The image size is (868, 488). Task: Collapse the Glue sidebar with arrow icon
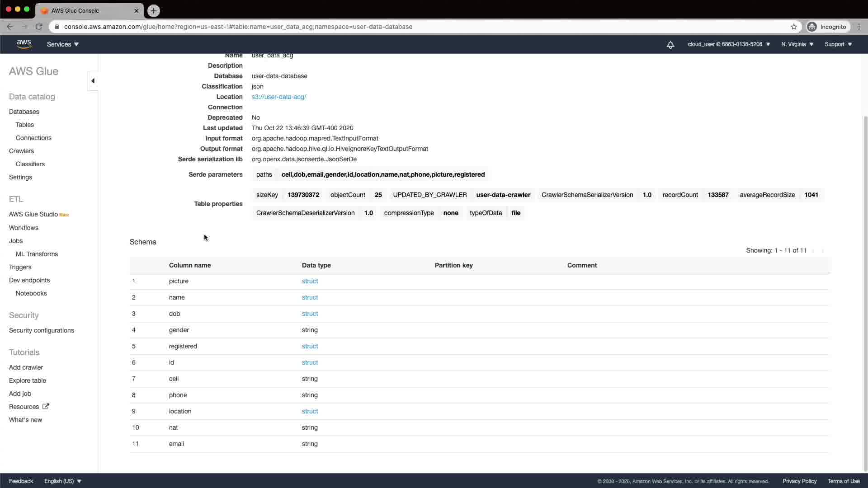click(93, 81)
